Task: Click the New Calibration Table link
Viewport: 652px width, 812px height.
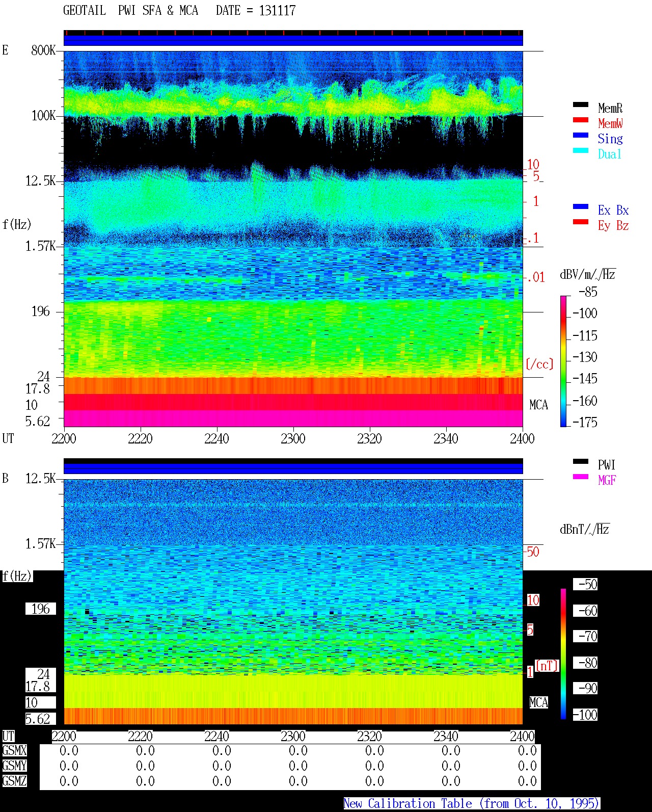Action: pyautogui.click(x=472, y=804)
